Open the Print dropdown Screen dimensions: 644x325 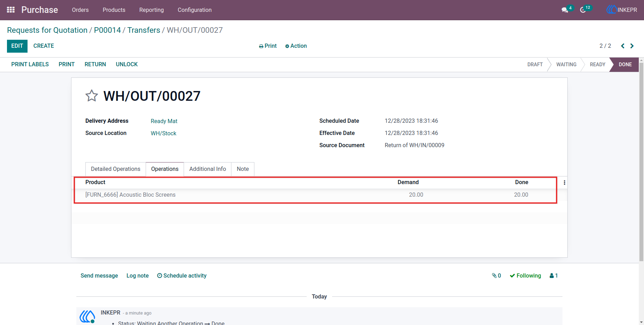pos(268,46)
